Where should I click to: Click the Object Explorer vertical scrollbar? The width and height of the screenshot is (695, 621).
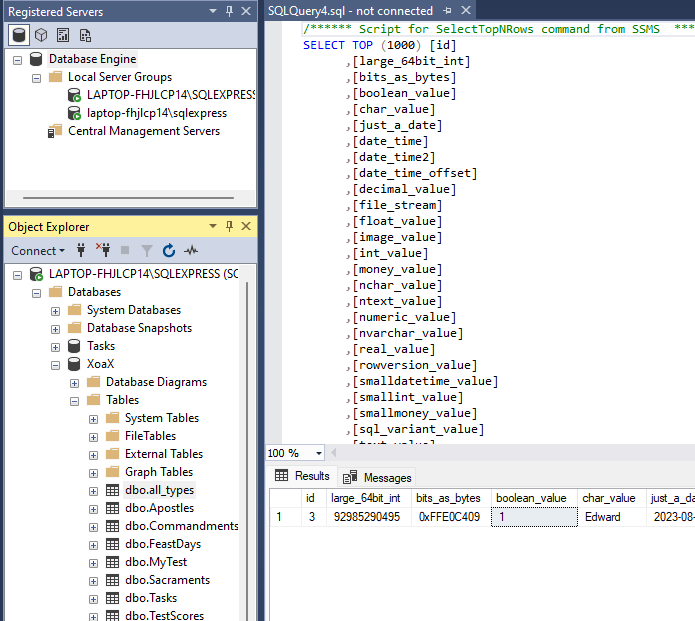(x=247, y=450)
